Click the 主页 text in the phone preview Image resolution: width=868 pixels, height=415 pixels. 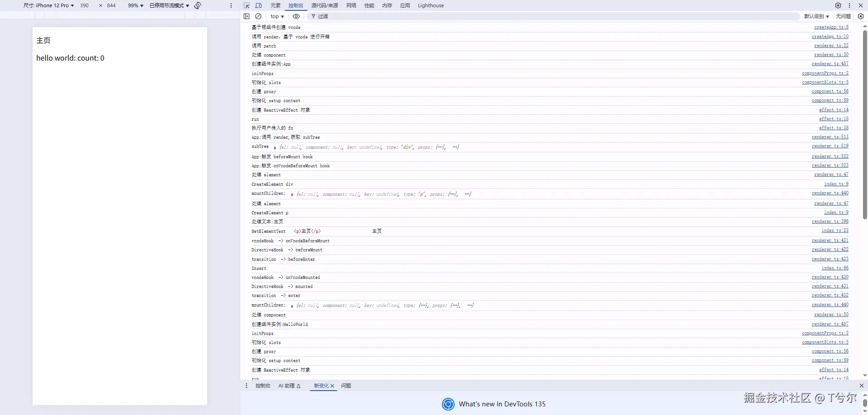coord(43,40)
